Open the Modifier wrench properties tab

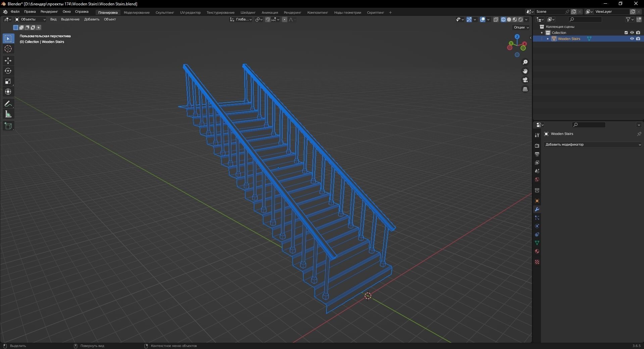point(537,209)
